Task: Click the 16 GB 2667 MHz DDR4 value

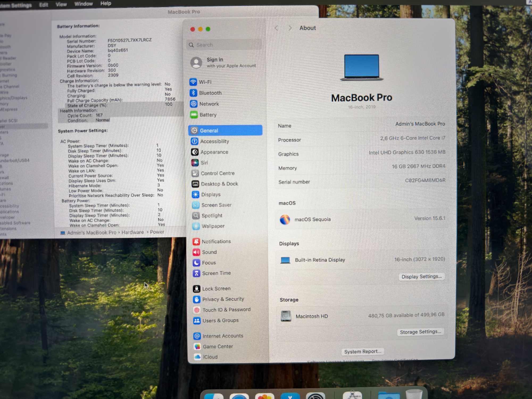Action: 418,166
